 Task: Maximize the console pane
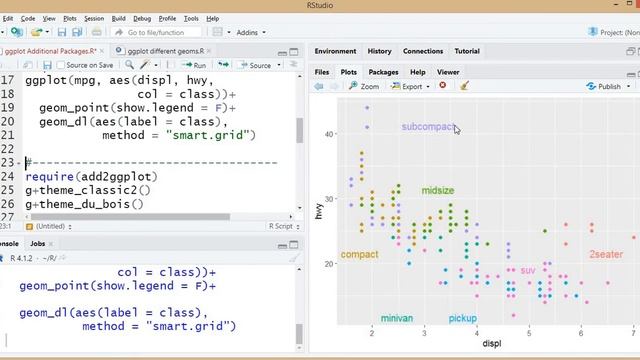[x=294, y=245]
